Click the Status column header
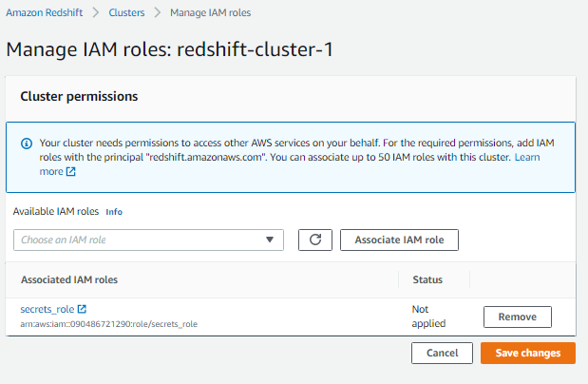Image resolution: width=588 pixels, height=384 pixels. (x=427, y=279)
